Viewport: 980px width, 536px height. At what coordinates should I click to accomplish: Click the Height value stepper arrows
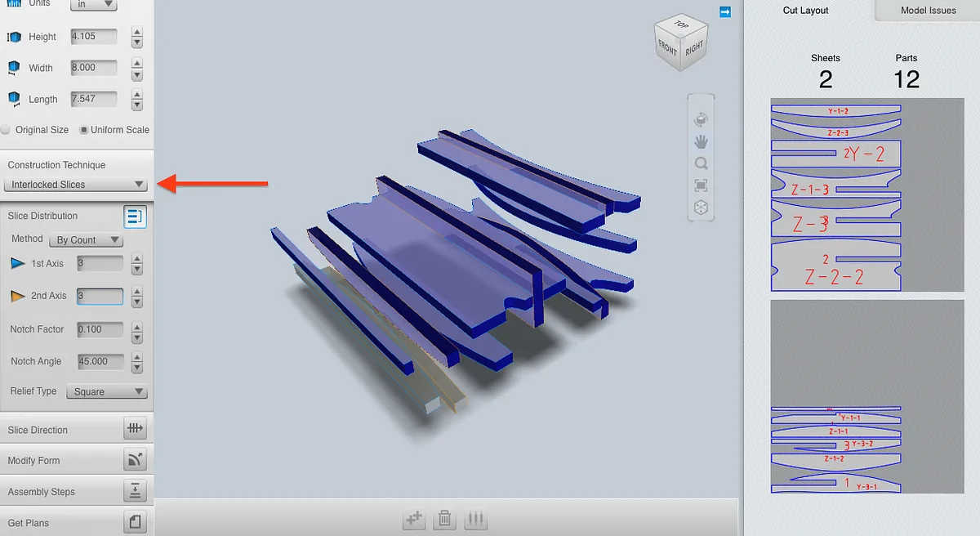coord(137,37)
